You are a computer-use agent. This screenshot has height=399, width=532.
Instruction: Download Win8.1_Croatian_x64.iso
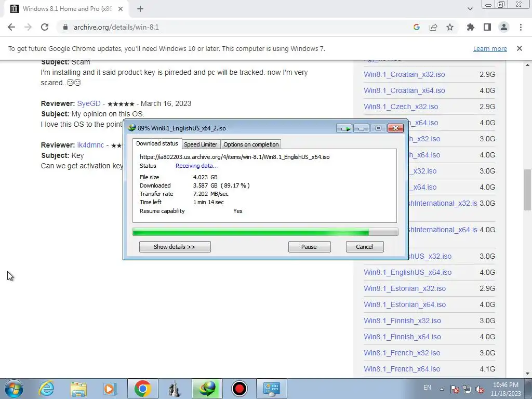404,90
